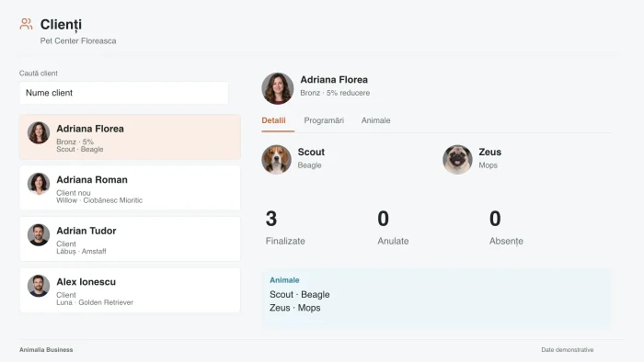The image size is (644, 362).
Task: Click the Caută client label
Action: pyautogui.click(x=39, y=74)
